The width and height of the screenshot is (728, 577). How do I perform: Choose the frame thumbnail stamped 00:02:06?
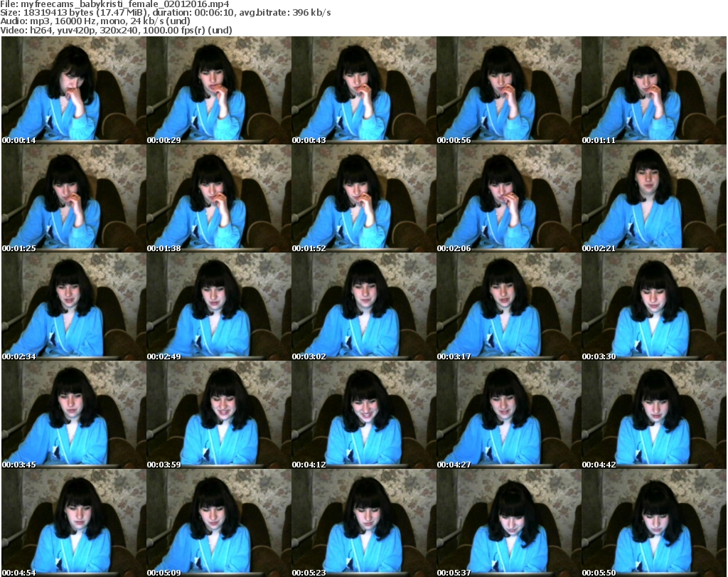[509, 198]
